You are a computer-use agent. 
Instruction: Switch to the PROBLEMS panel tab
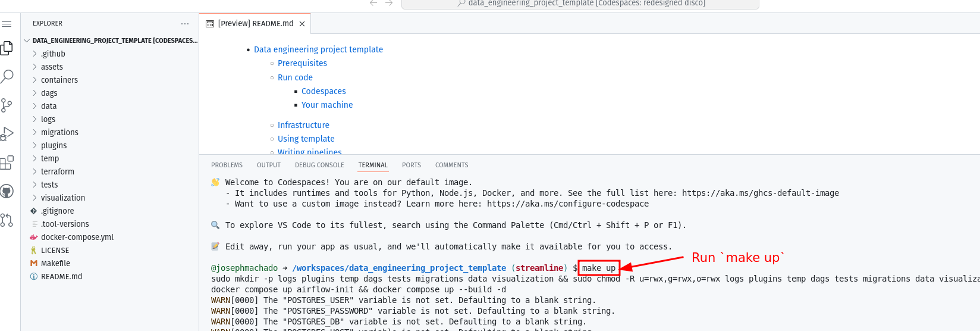pos(227,165)
